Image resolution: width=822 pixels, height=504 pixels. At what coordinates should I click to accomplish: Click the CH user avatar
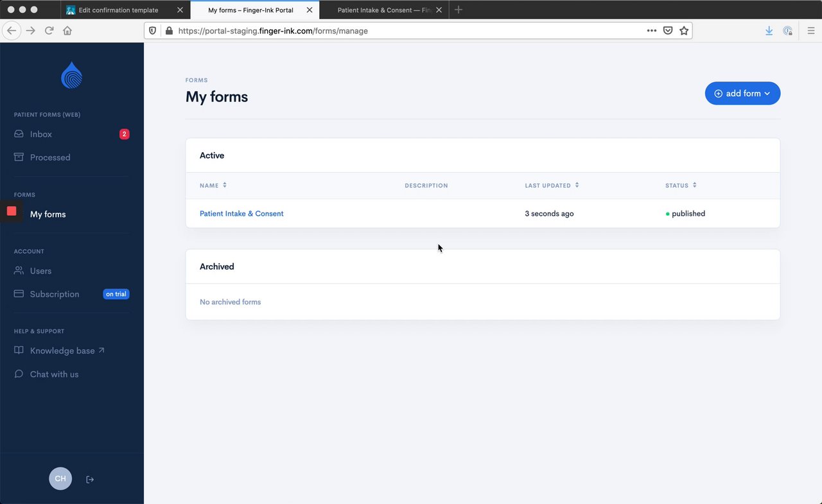click(60, 479)
